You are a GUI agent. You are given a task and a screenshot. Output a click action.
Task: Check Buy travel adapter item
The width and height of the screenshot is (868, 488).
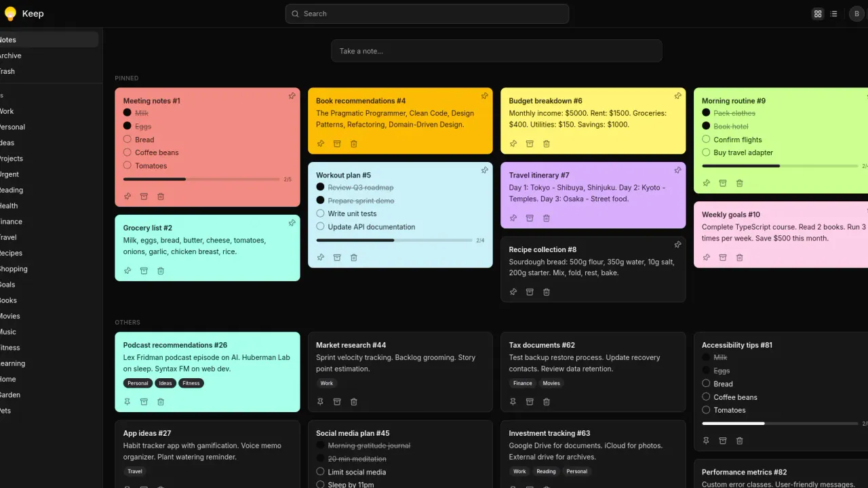(706, 152)
